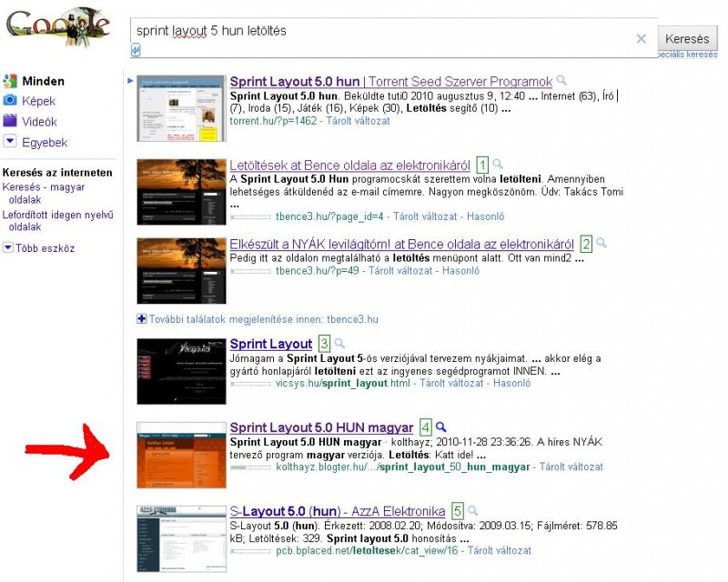Click the rating bar beside pcb.bplaced.net URL
728x582 pixels.
(x=251, y=551)
